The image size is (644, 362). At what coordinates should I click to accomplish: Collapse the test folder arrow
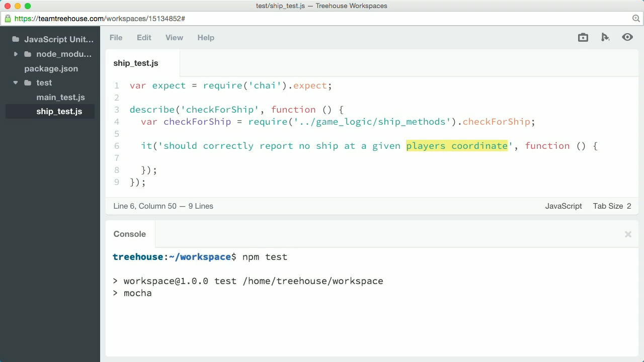(x=16, y=82)
